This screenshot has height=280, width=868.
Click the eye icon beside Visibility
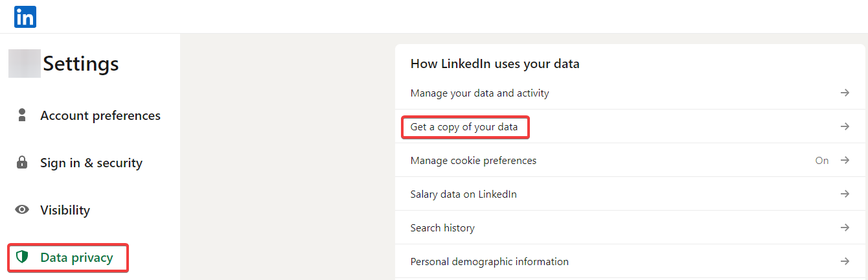tap(22, 210)
